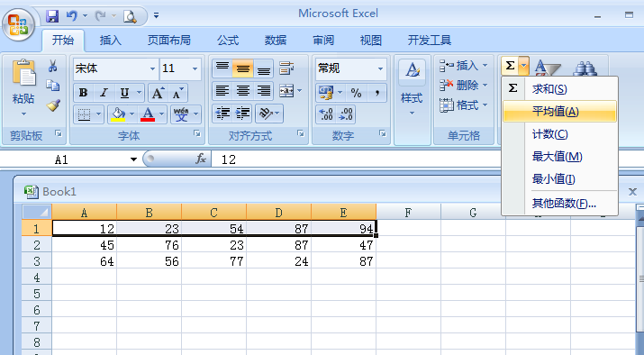The height and width of the screenshot is (355, 644).
Task: Click the AutoSum sigma button
Action: coord(510,66)
